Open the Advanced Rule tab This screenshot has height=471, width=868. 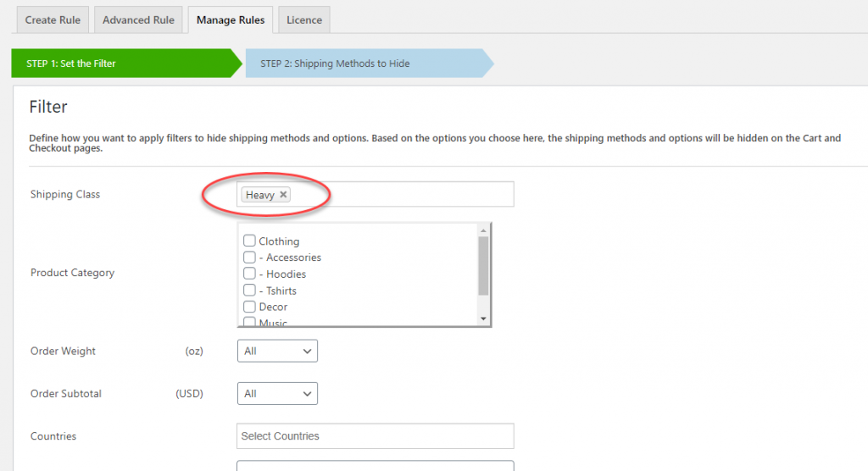point(138,20)
